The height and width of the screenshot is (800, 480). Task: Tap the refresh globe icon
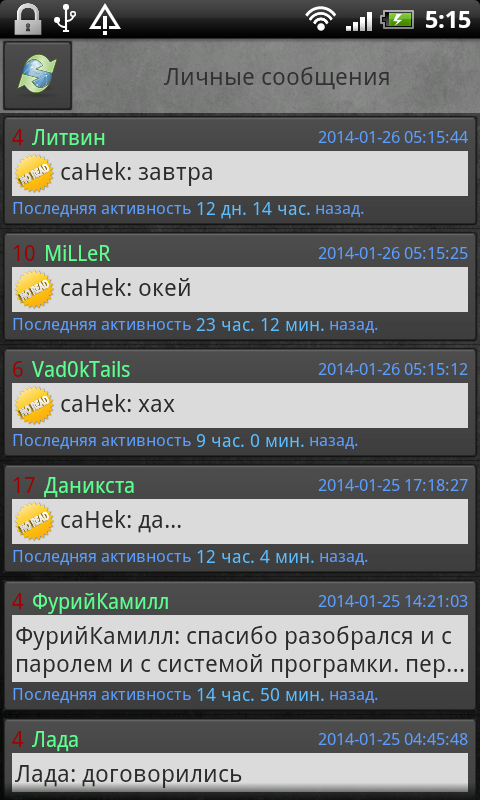(x=37, y=76)
